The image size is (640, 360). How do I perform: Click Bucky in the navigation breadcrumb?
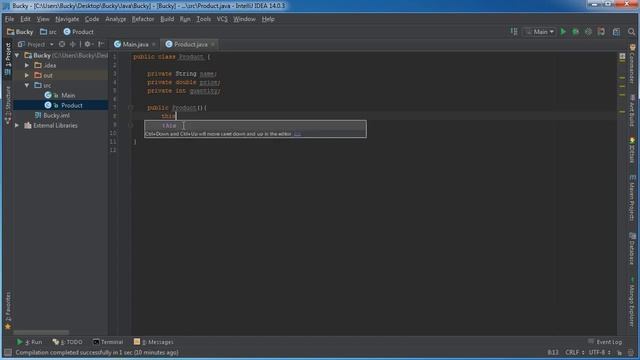tap(20, 32)
